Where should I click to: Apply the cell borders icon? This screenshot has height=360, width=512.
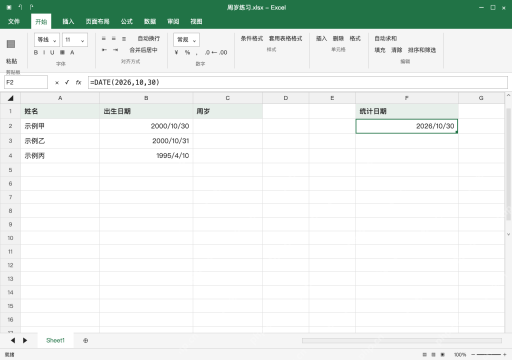(x=62, y=52)
